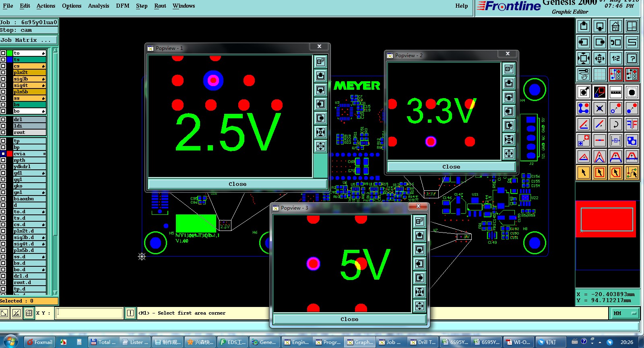Click the blue connected-pads with red dot icon
644x348 pixels.
tap(584, 108)
